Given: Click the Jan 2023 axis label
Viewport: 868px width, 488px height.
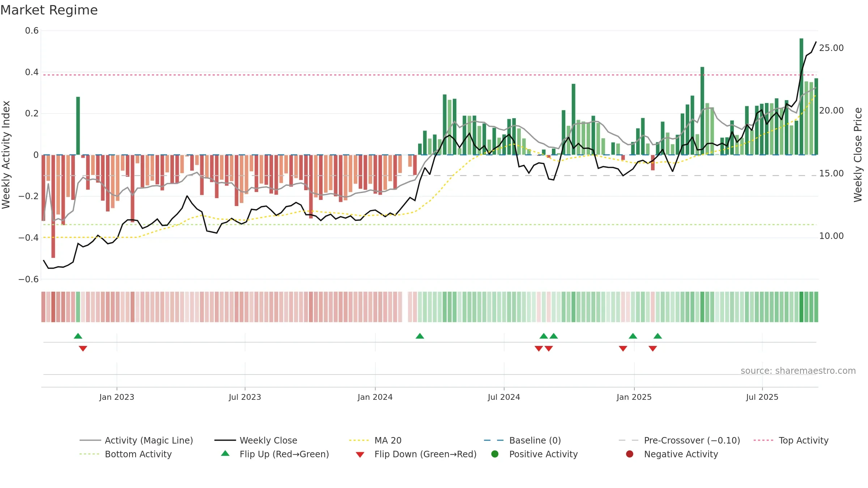Looking at the screenshot, I should tap(117, 397).
